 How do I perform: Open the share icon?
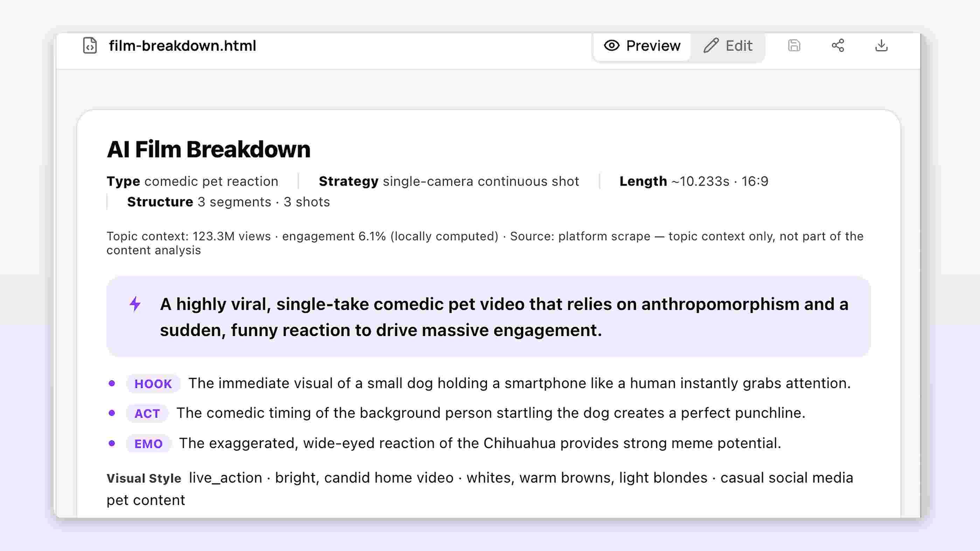tap(838, 46)
